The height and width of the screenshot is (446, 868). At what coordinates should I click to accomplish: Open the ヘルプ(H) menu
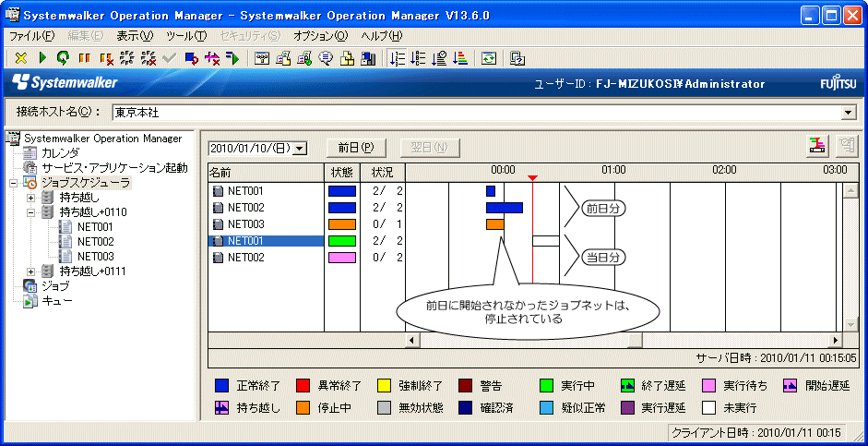click(381, 36)
